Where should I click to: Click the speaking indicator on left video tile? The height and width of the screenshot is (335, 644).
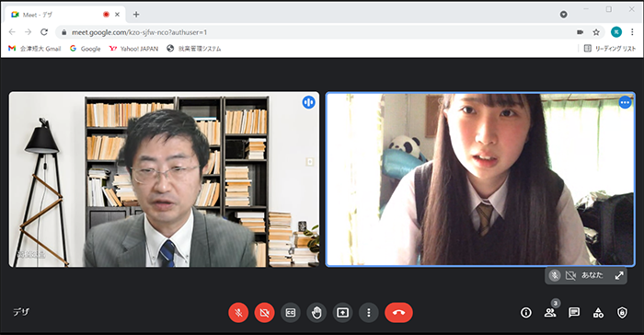[309, 102]
